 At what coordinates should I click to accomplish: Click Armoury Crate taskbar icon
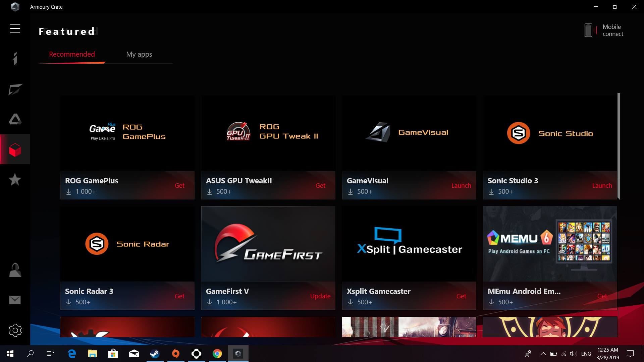[x=238, y=354]
